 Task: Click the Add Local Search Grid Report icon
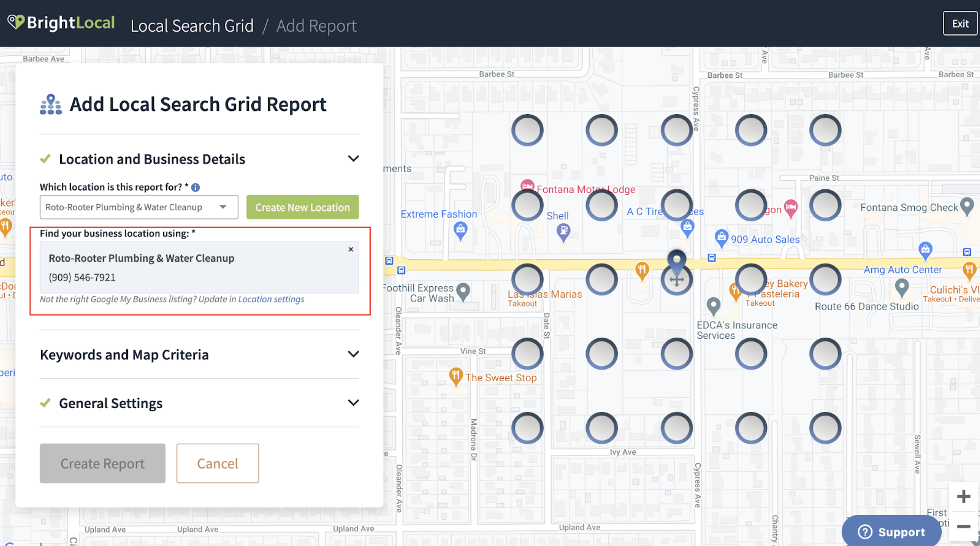[x=51, y=104]
